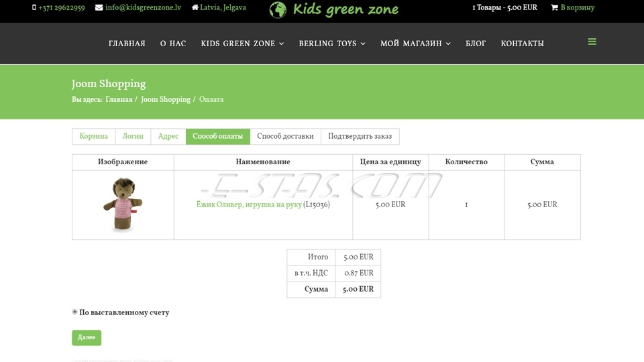Click the Joom Shopping page heading
This screenshot has width=644, height=362.
click(x=109, y=84)
